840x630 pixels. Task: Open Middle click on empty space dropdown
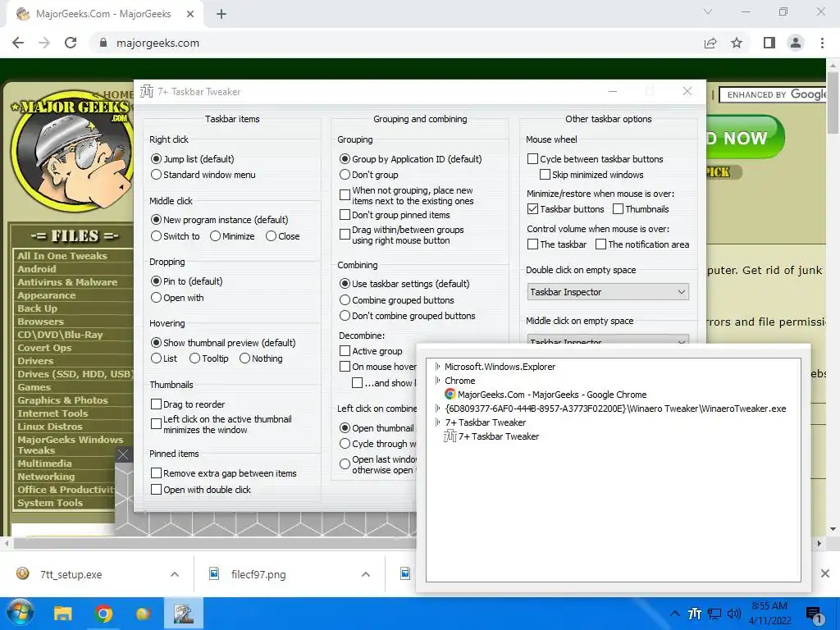(x=608, y=340)
